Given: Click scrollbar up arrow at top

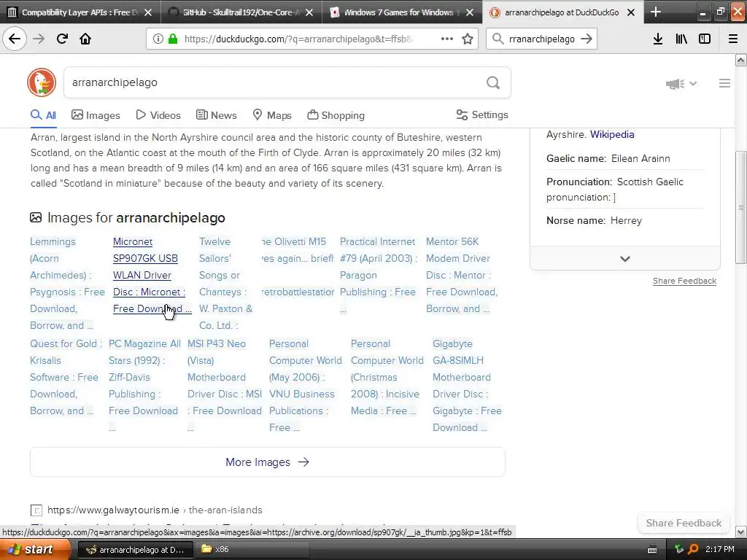Looking at the screenshot, I should (x=740, y=60).
